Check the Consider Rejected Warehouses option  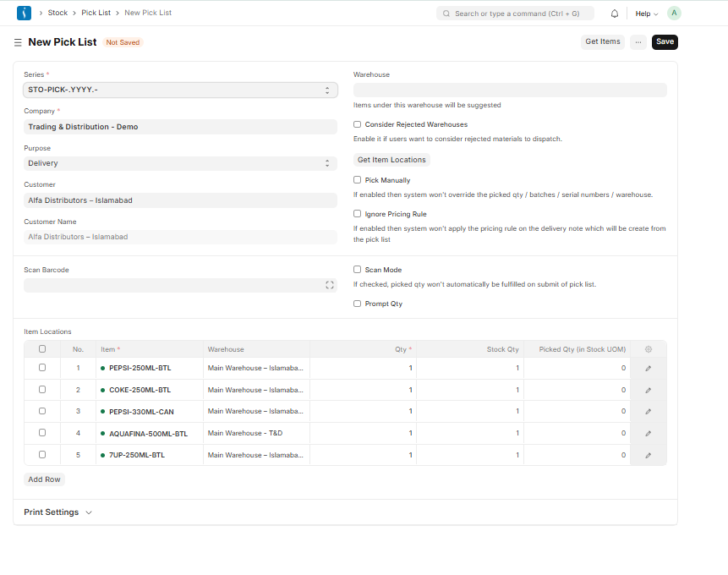pyautogui.click(x=357, y=123)
